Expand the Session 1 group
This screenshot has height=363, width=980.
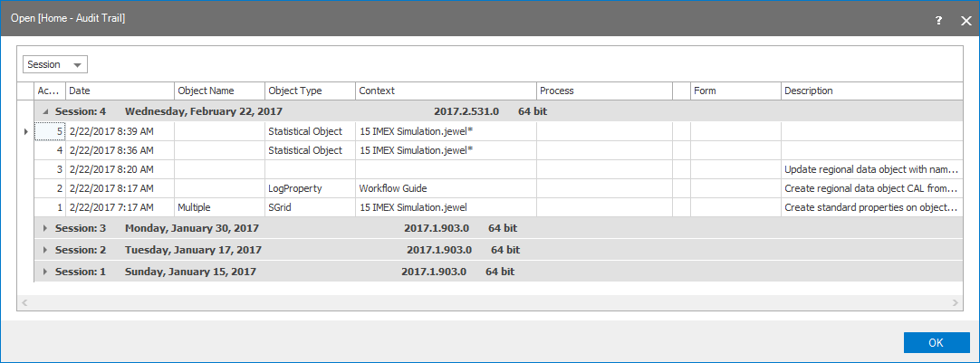pyautogui.click(x=45, y=272)
